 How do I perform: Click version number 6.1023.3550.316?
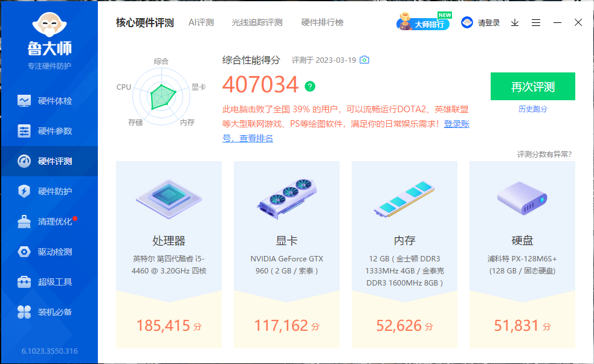[x=50, y=351]
